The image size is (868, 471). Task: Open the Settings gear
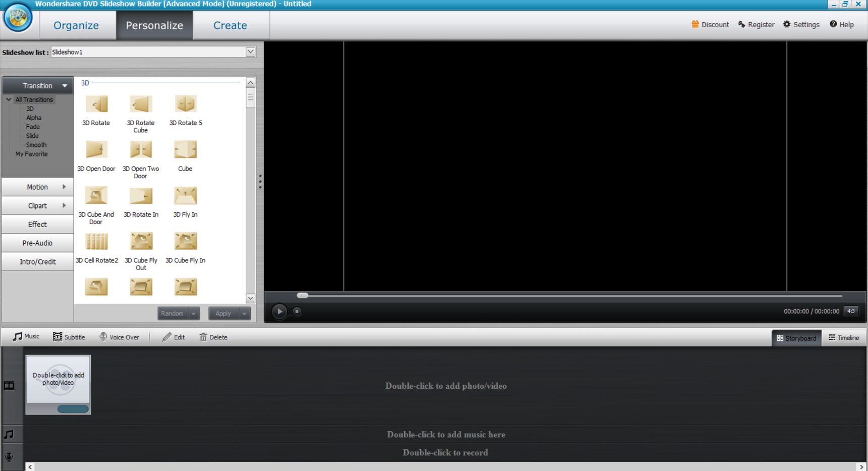click(x=801, y=25)
